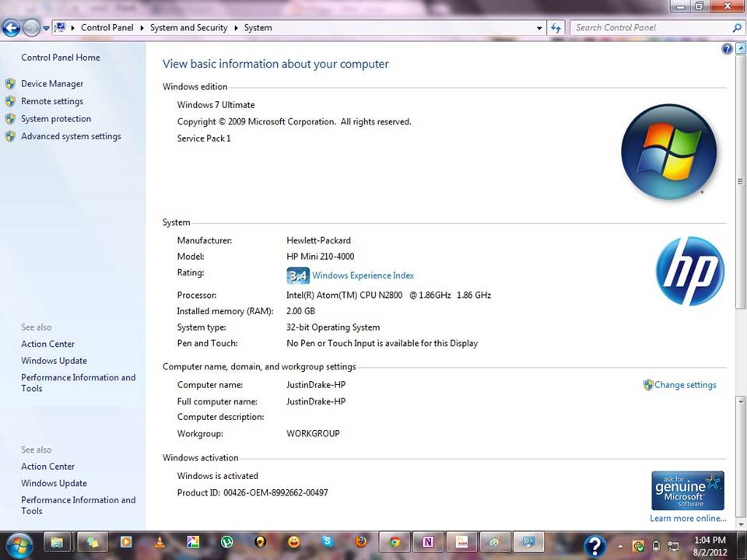The width and height of the screenshot is (747, 560).
Task: Open Windows Explorer from the taskbar
Action: pyautogui.click(x=57, y=542)
